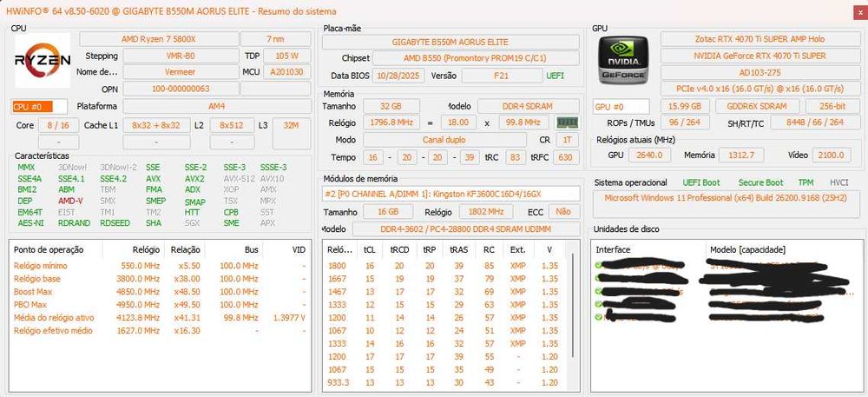Click the Relógio column header in CPU table
Screen dimensions: 868x397
[x=134, y=249]
